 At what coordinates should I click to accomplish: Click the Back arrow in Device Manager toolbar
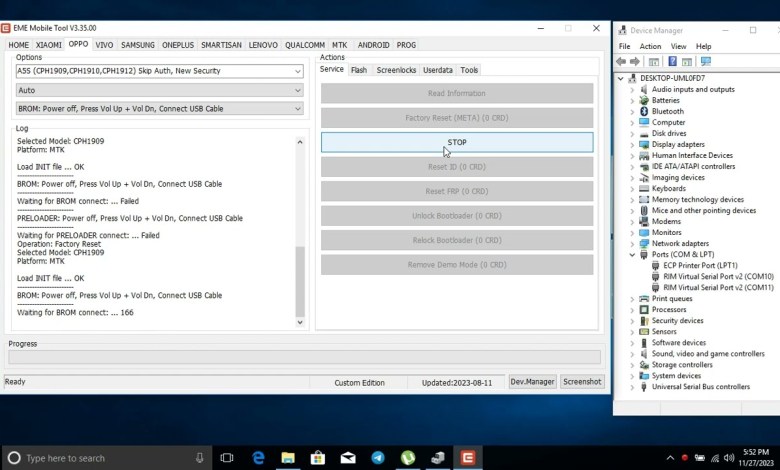[x=622, y=62]
